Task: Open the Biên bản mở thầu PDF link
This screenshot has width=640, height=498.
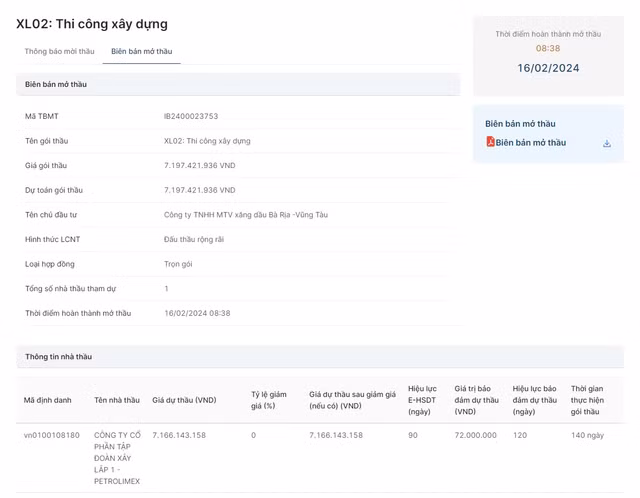Action: [x=530, y=143]
